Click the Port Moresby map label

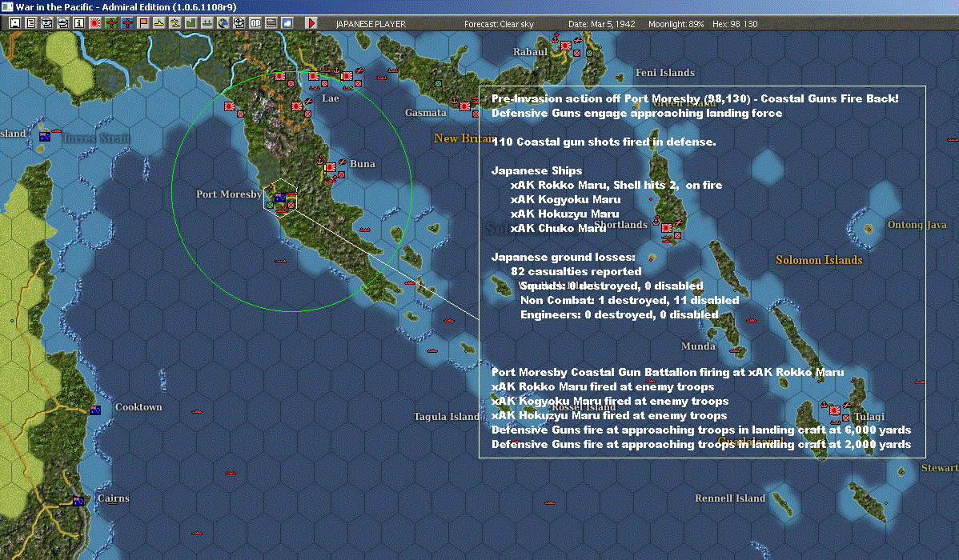[229, 194]
